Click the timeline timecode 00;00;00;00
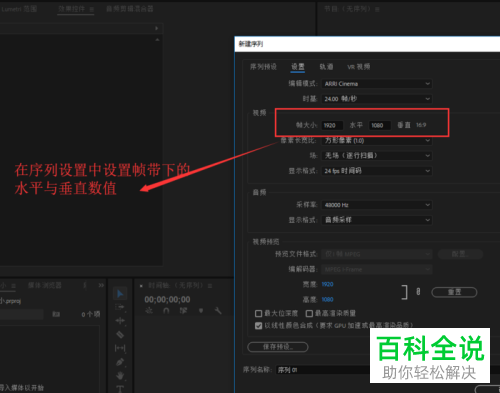The width and height of the screenshot is (500, 393). coord(167,299)
